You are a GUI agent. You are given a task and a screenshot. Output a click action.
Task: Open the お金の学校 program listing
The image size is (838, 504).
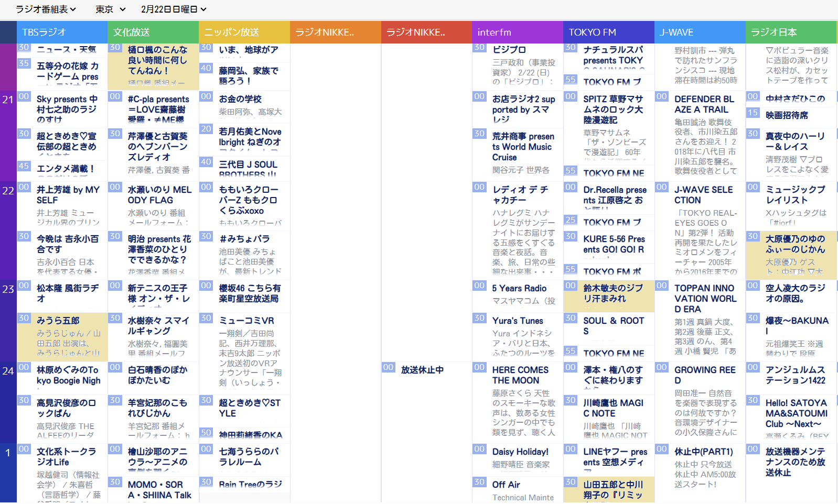pyautogui.click(x=240, y=100)
